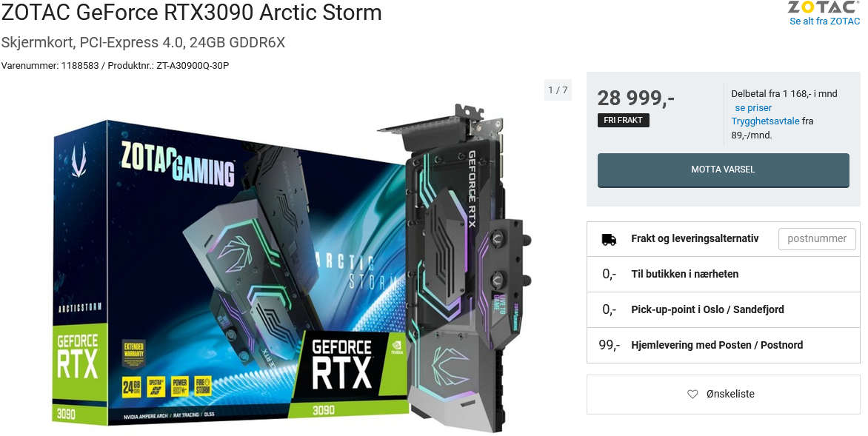Click the product number ZT-A30900Q-30P text

point(193,66)
